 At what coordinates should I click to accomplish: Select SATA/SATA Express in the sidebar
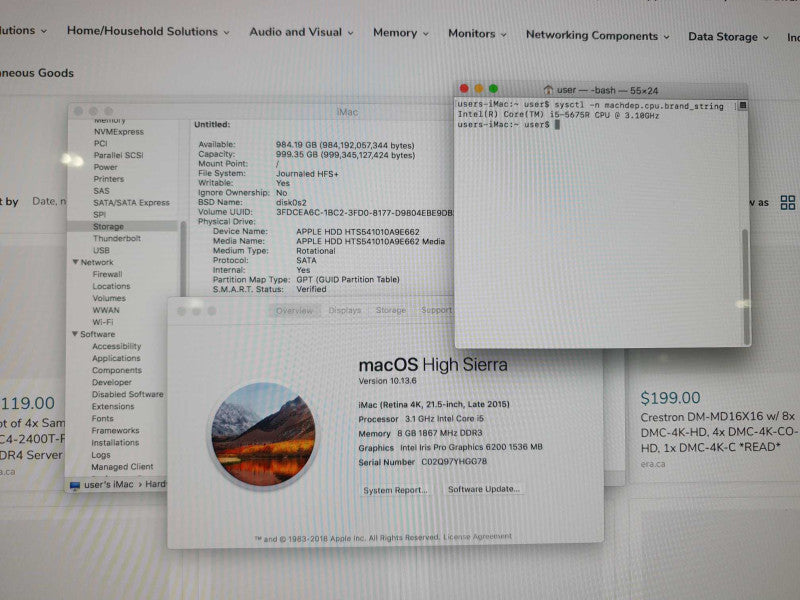(131, 203)
